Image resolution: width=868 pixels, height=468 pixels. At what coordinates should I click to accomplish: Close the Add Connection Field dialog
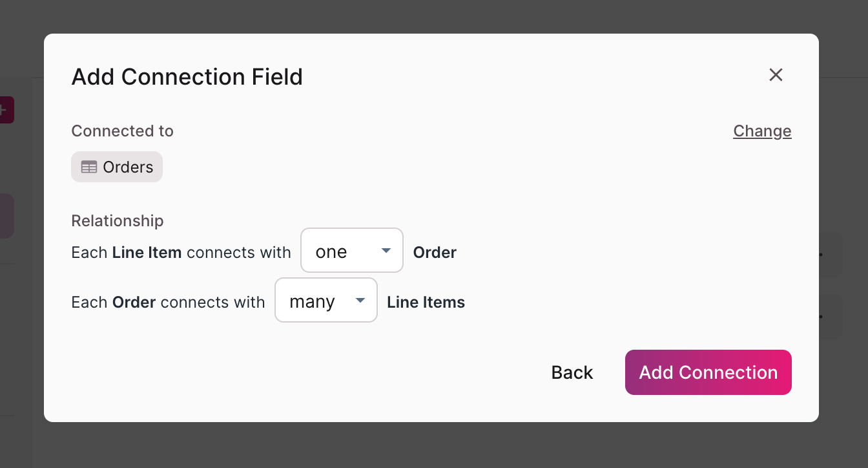[776, 75]
